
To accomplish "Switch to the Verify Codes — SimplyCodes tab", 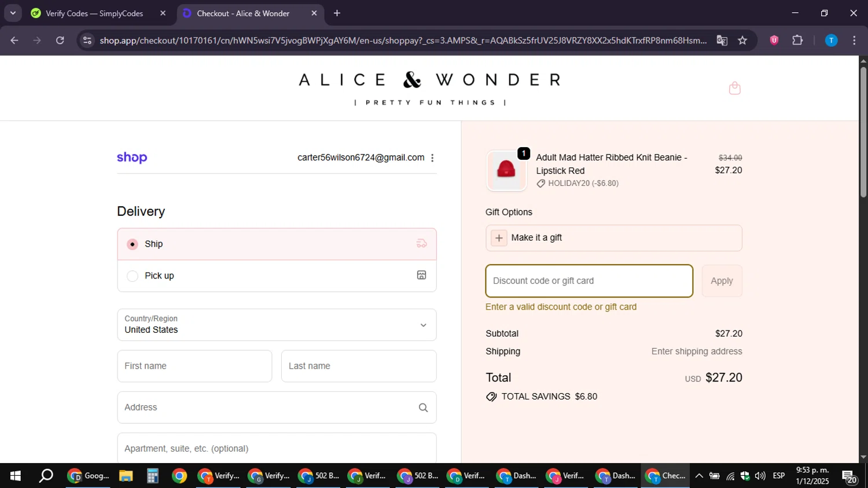I will pos(98,13).
